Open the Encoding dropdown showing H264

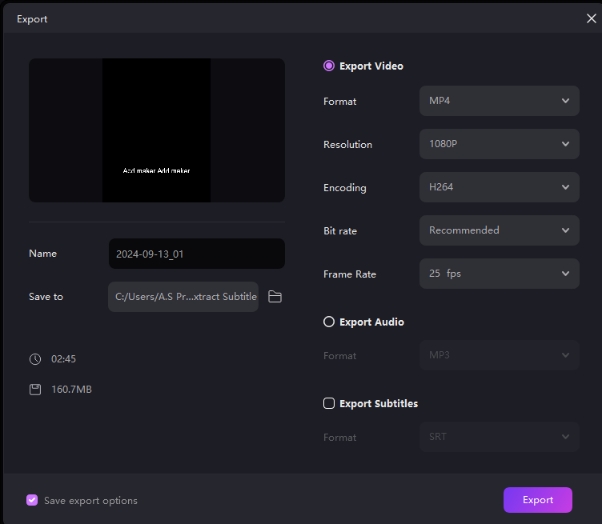(x=499, y=187)
